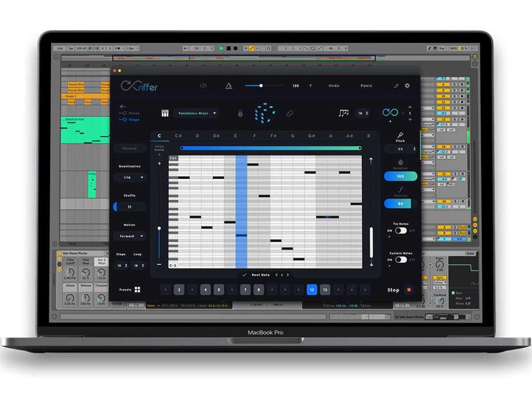Select the A root note tab
The image size is (532, 401).
click(x=330, y=136)
